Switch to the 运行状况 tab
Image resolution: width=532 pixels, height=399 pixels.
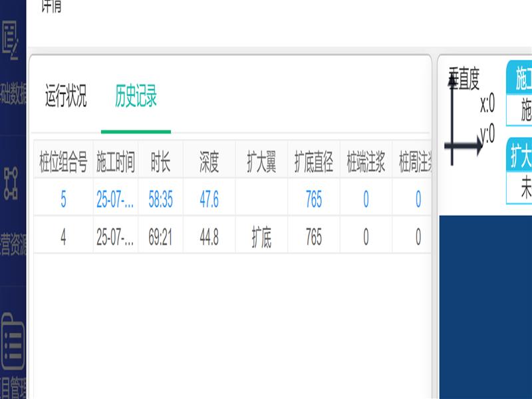pyautogui.click(x=66, y=97)
